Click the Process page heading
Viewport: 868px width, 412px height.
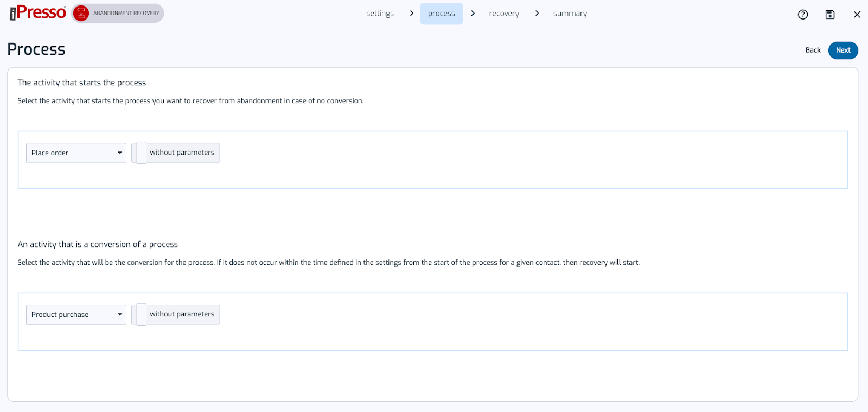click(x=36, y=49)
